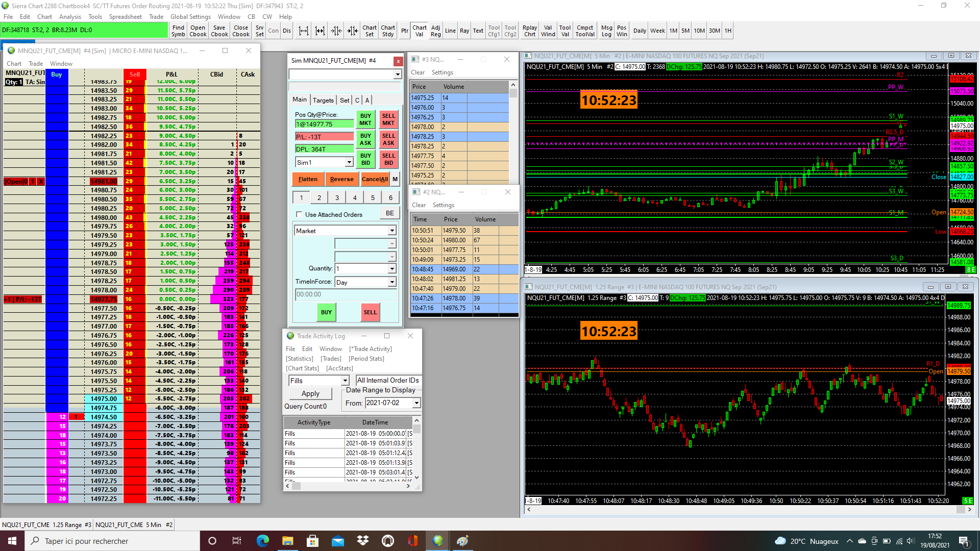Open Microsoft Store from the taskbar
The height and width of the screenshot is (551, 980).
313,541
